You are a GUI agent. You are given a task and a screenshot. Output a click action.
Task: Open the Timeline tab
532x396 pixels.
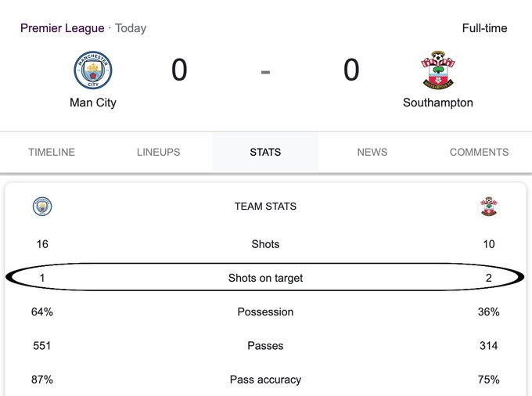tap(52, 152)
